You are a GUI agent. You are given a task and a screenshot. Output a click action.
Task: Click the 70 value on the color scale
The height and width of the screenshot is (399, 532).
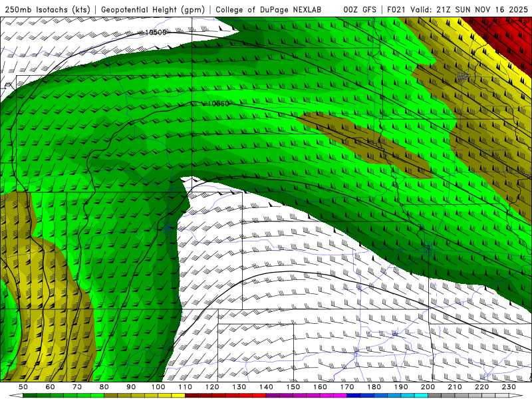coord(77,387)
